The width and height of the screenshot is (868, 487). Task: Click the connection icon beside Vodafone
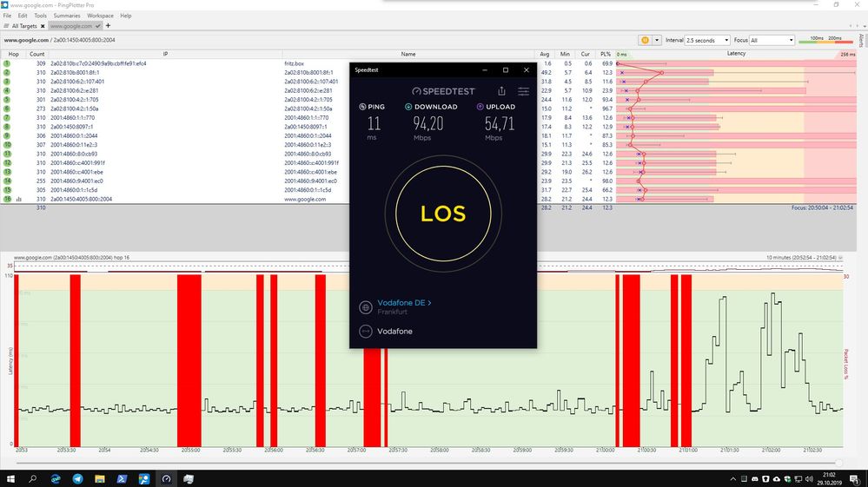pyautogui.click(x=365, y=331)
